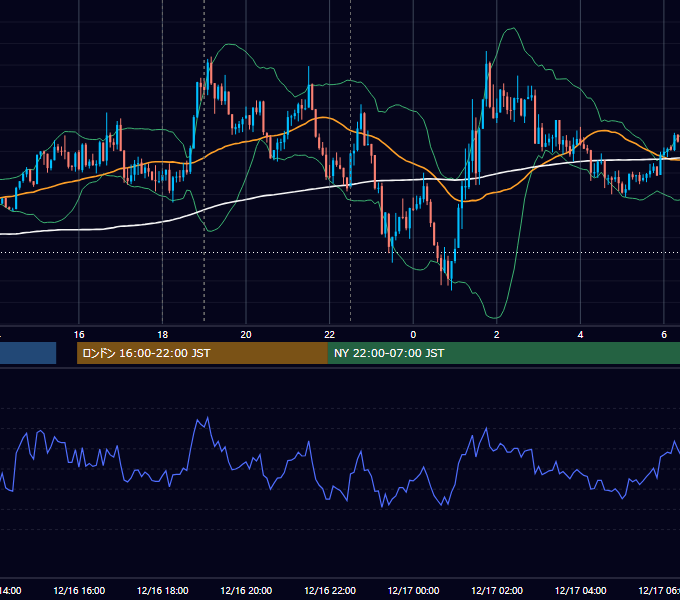Select the 12/17 00:00 date label
This screenshot has height=600, width=680.
[413, 591]
